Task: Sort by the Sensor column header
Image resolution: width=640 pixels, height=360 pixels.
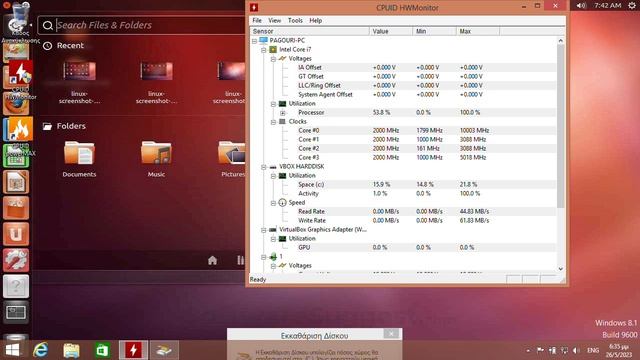Action: click(309, 31)
